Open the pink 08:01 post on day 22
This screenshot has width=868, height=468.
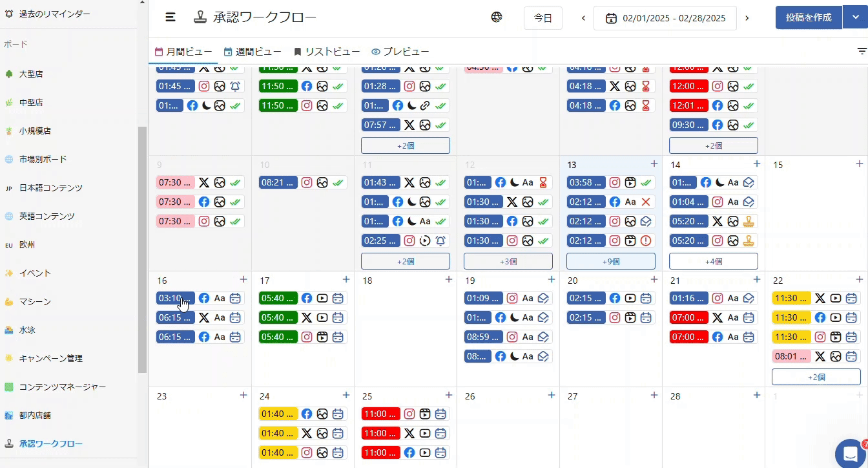pyautogui.click(x=816, y=356)
